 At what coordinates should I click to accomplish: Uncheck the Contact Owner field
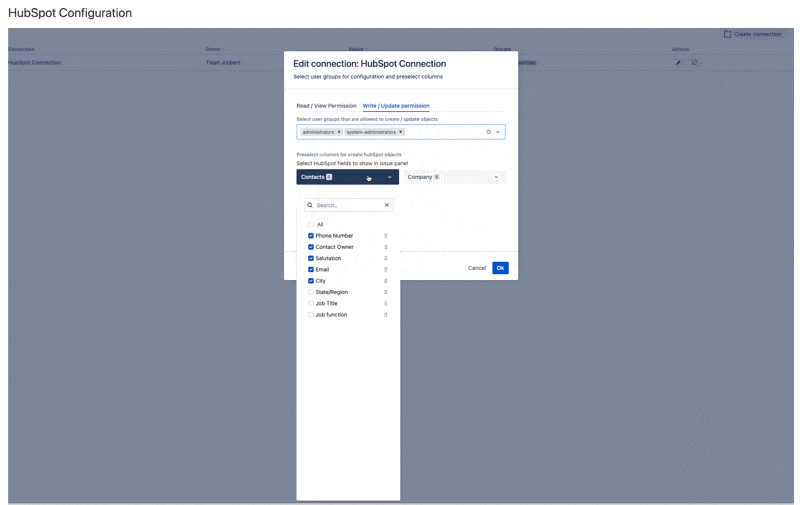[x=311, y=247]
